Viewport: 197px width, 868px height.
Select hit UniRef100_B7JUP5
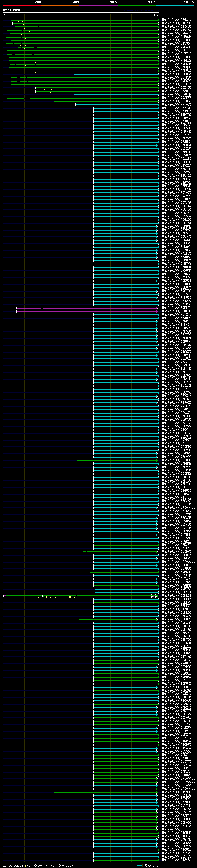[x=177, y=318]
